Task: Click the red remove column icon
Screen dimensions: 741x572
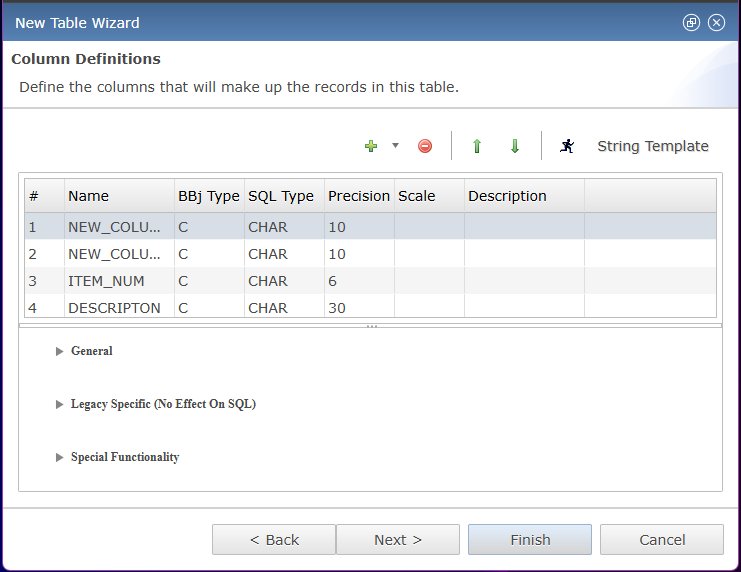Action: (x=425, y=146)
